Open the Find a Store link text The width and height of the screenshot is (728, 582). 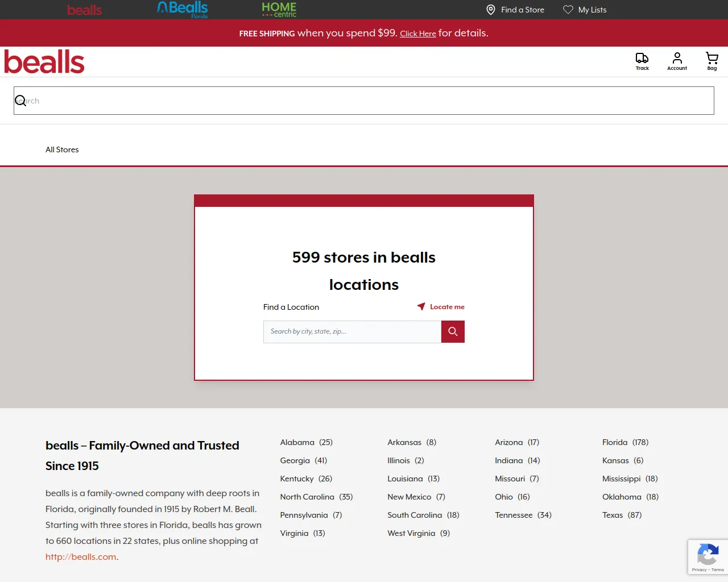pos(523,10)
